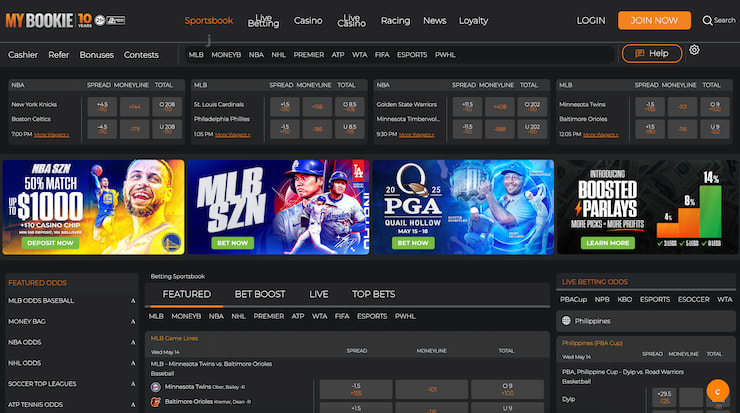
Task: Pick Minnesota Twins -1.5 spread in game lines
Action: tap(356, 389)
